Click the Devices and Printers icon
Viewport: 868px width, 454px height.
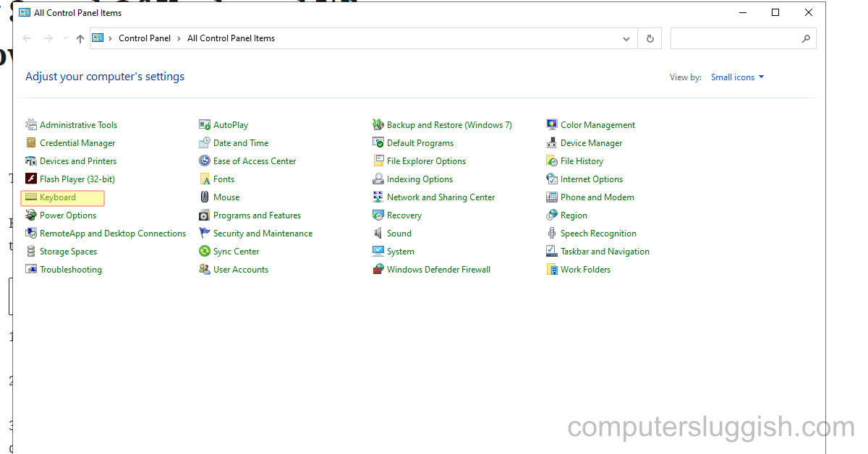pyautogui.click(x=31, y=161)
